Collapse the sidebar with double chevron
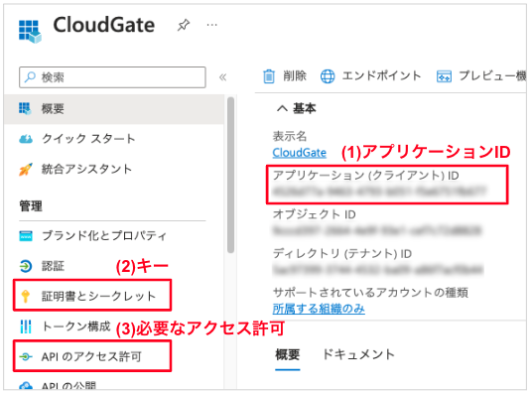Viewport: 532px width, 393px height. (x=223, y=77)
